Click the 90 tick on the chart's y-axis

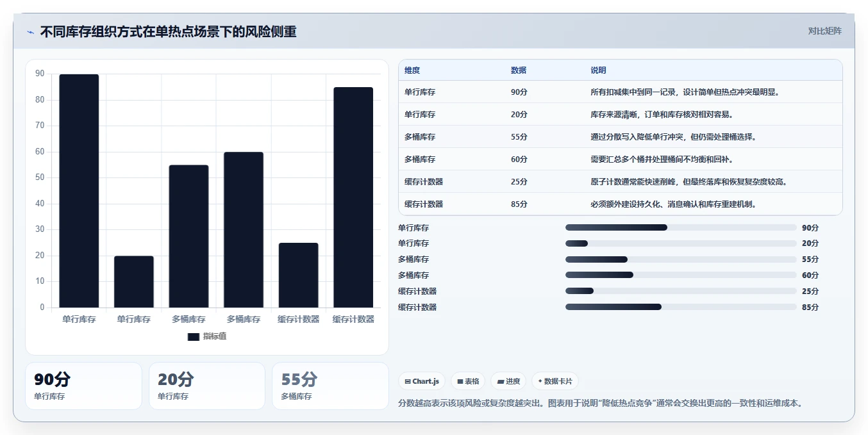click(40, 74)
